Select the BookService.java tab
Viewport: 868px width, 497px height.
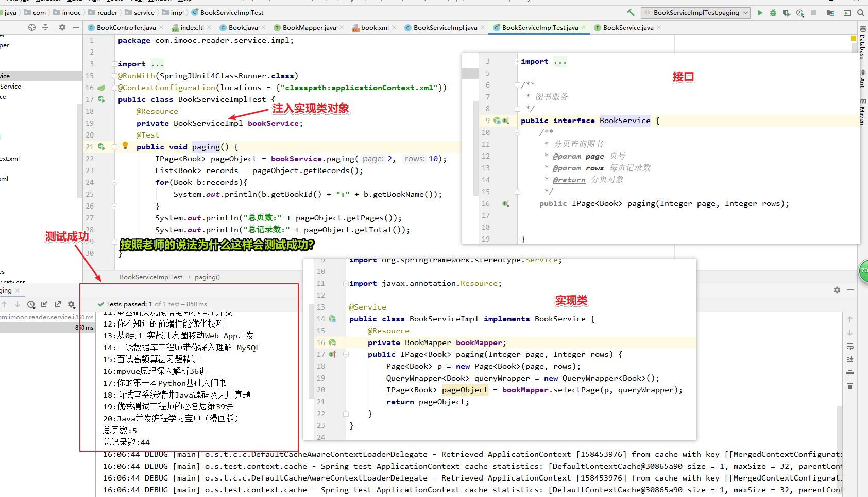628,28
